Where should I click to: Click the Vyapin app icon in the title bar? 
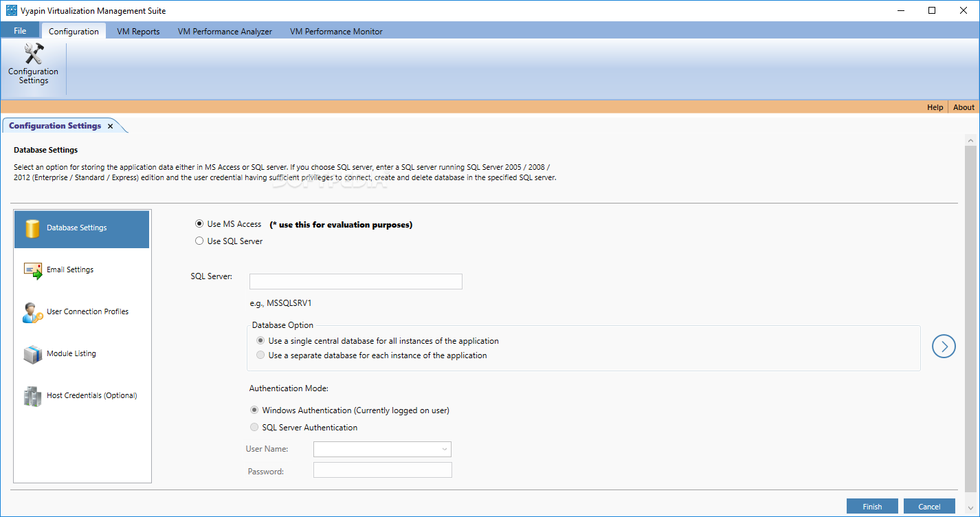12,11
